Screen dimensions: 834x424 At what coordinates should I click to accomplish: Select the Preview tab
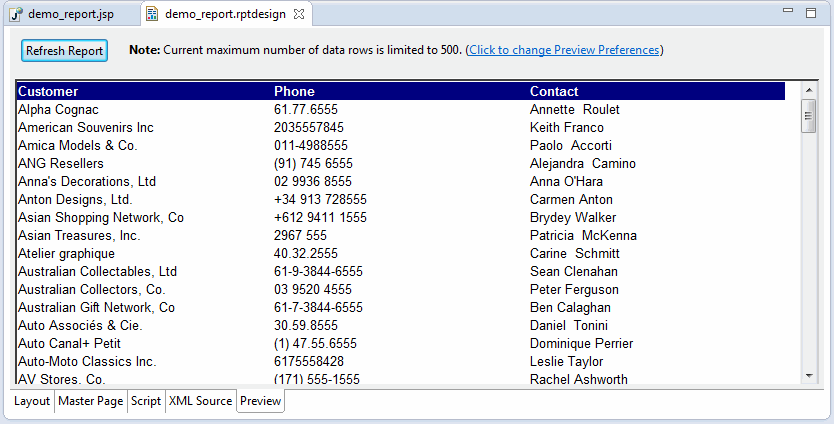tap(261, 401)
